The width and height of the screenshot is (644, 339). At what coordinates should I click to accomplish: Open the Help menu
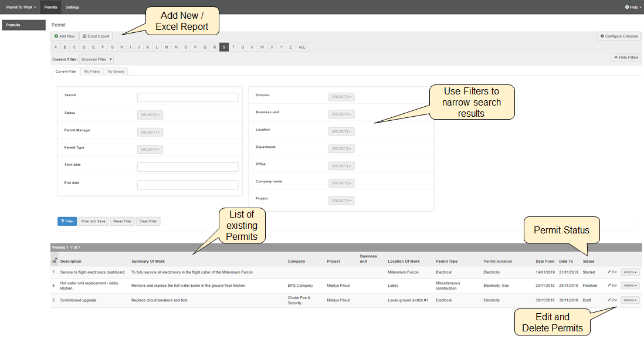pos(633,7)
